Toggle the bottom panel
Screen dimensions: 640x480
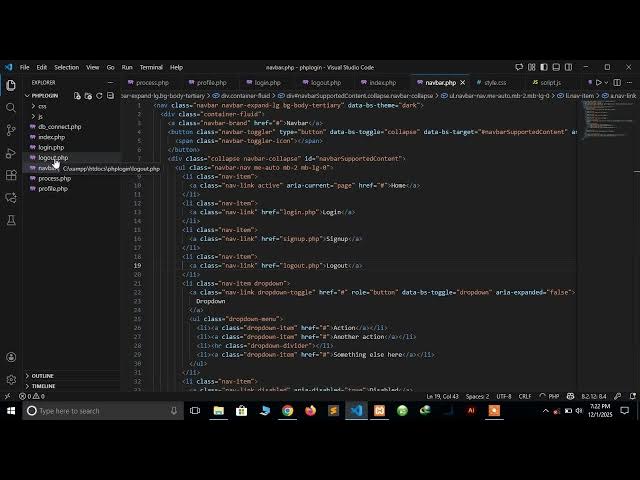[556, 67]
